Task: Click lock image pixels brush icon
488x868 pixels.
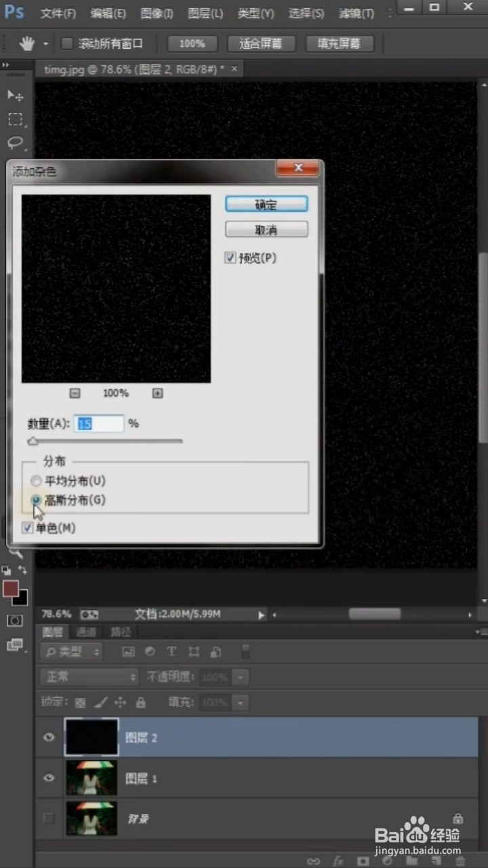Action: 100,703
